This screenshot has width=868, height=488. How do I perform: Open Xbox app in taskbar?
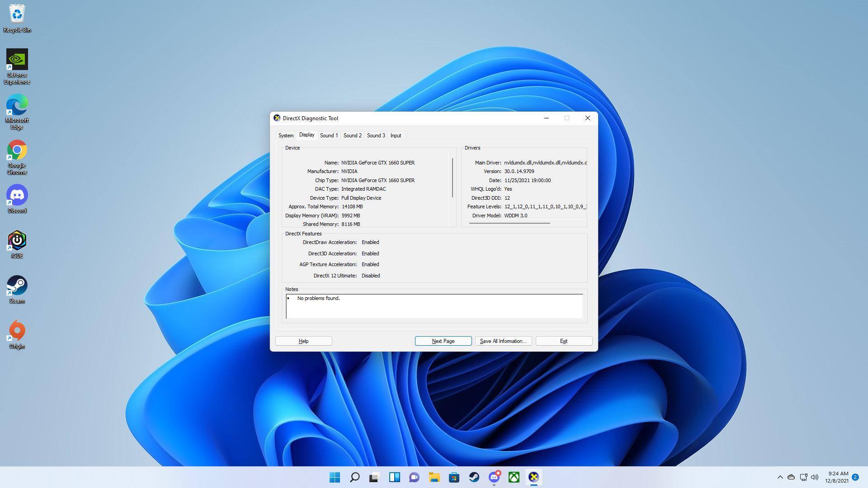coord(514,477)
